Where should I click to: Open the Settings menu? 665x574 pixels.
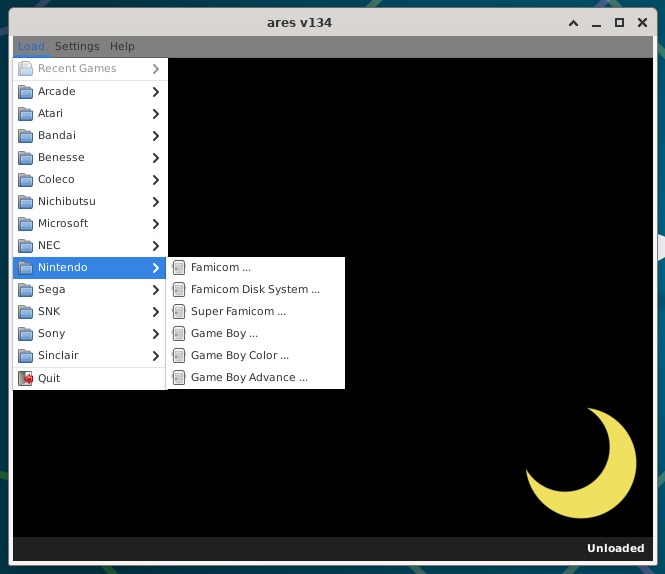point(77,46)
